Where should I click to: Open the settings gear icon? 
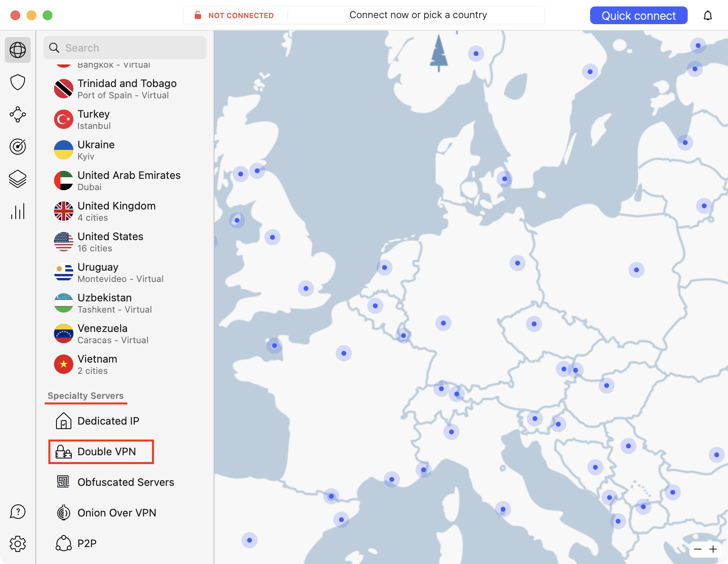18,544
